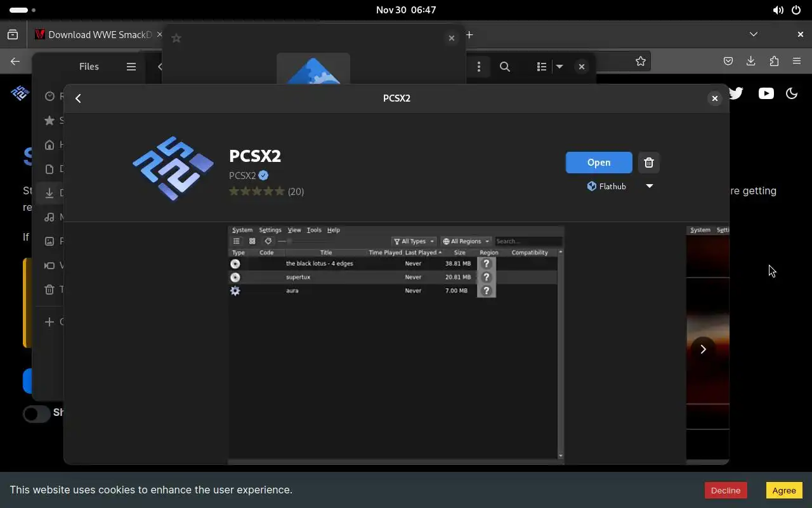Open Home folder in the Files sidebar
The width and height of the screenshot is (812, 508).
(49, 145)
